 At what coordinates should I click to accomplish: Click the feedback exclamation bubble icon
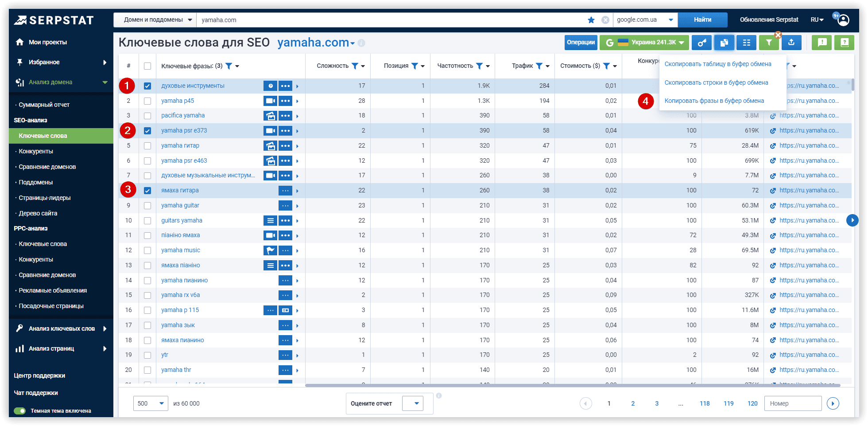(x=822, y=43)
